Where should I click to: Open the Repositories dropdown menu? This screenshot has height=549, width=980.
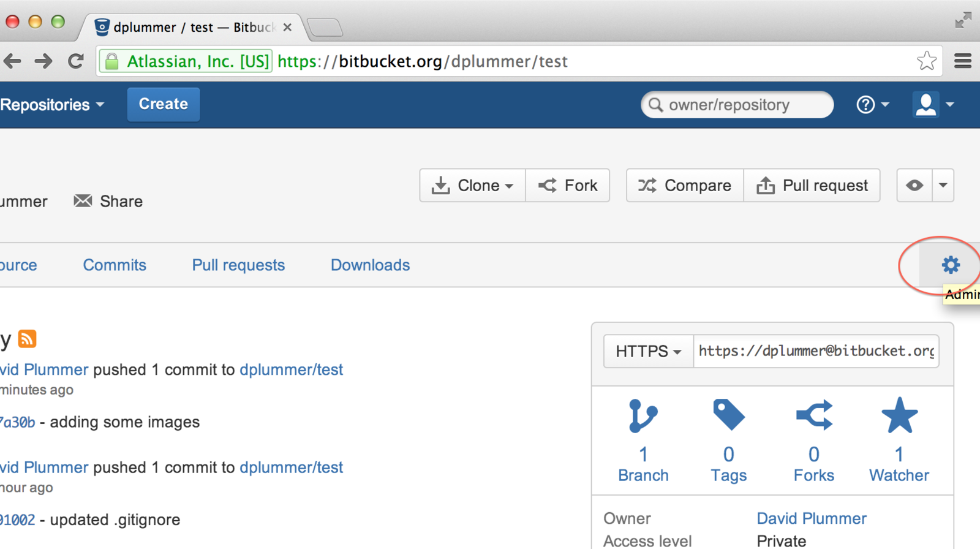click(x=51, y=105)
